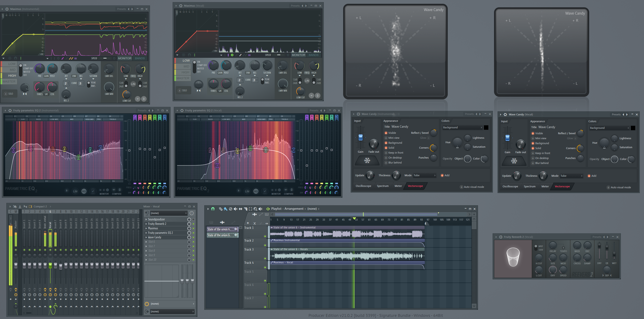Open settings gear of Maximus (Instrumental)

7,9
